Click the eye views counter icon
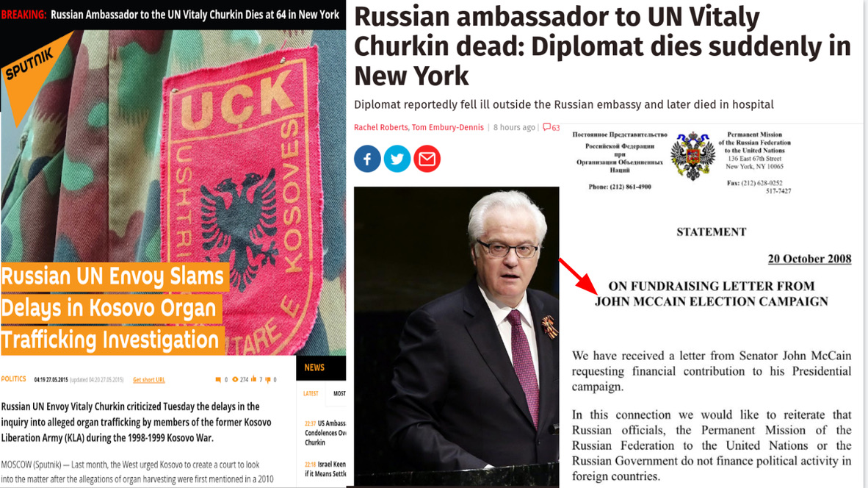This screenshot has height=488, width=868. [x=235, y=379]
